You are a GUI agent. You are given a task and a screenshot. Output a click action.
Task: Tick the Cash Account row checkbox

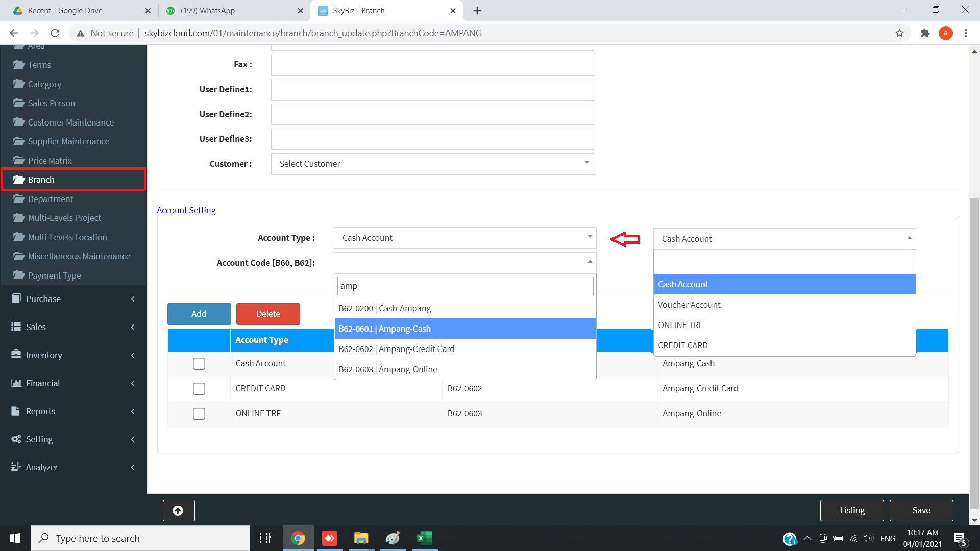199,364
